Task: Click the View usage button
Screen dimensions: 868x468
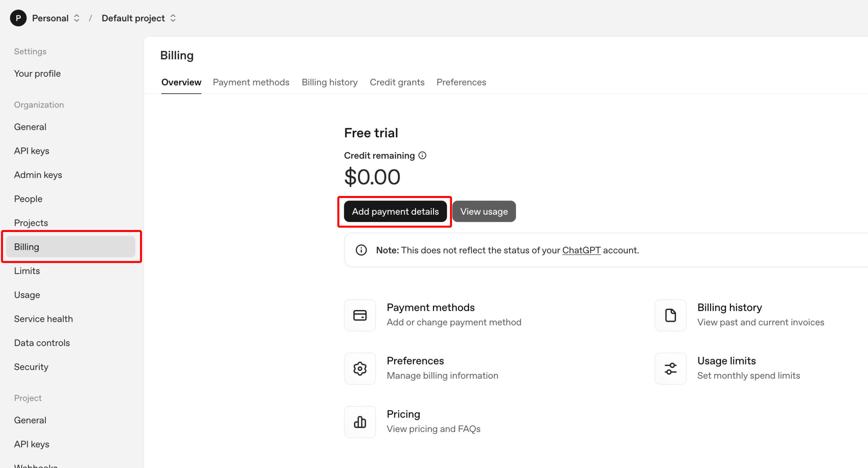Action: [x=484, y=211]
